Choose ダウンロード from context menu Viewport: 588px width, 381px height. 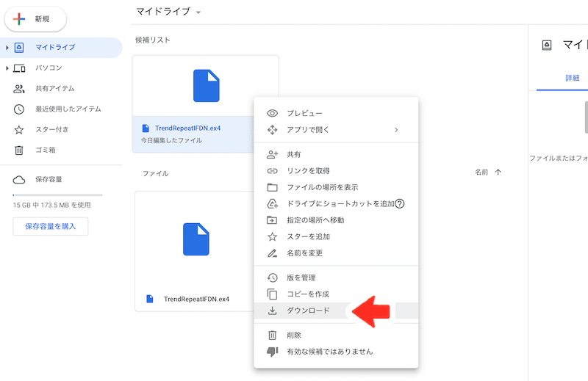pos(336,311)
